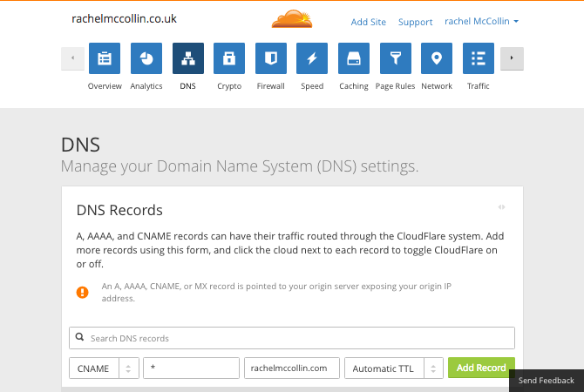
Task: Click the rachelmccollin.com domain name field
Action: [292, 368]
